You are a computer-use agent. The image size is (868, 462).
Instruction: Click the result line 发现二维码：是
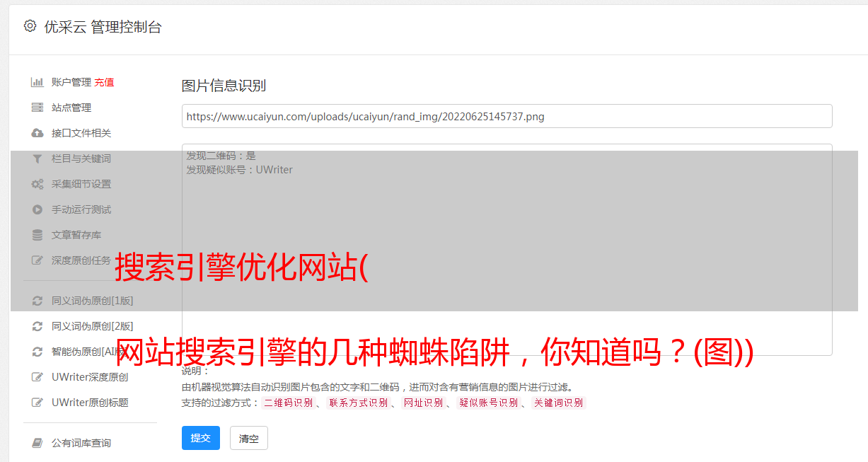point(221,156)
